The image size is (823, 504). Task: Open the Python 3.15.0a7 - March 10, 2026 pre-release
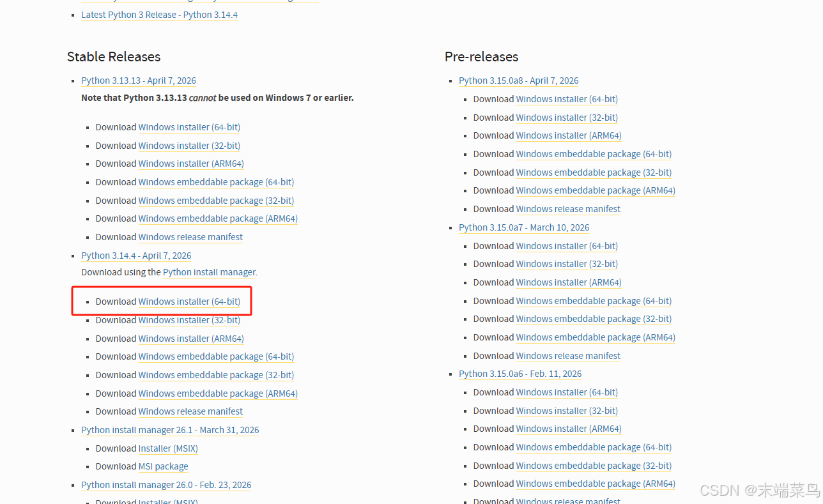524,227
